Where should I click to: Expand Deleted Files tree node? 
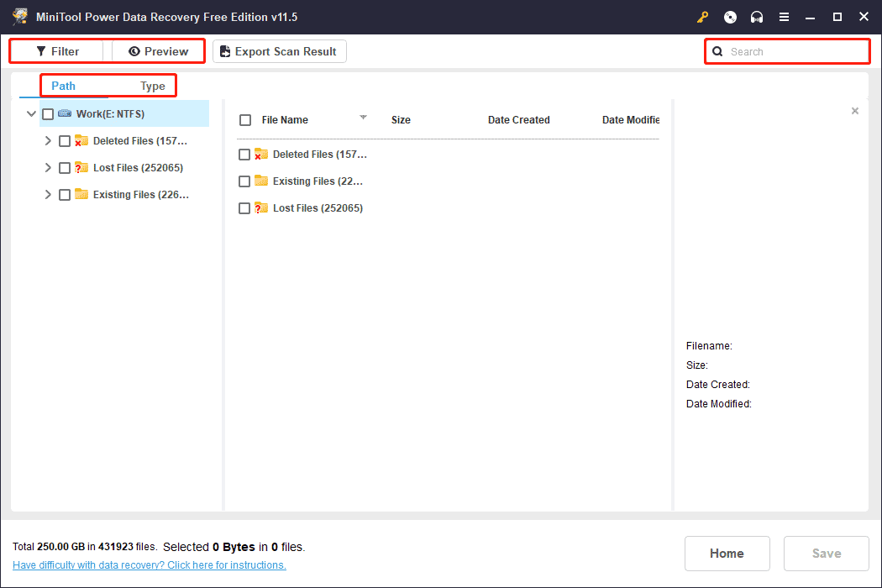[48, 140]
